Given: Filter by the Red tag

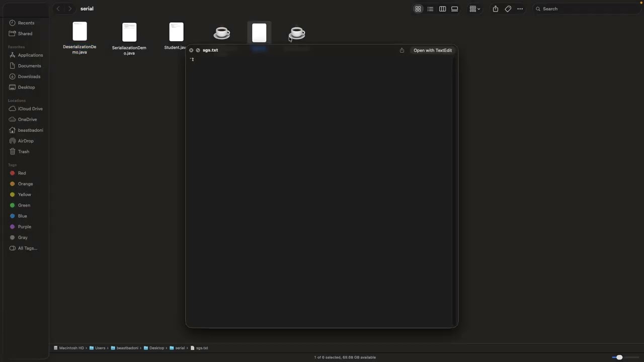Looking at the screenshot, I should pyautogui.click(x=22, y=173).
